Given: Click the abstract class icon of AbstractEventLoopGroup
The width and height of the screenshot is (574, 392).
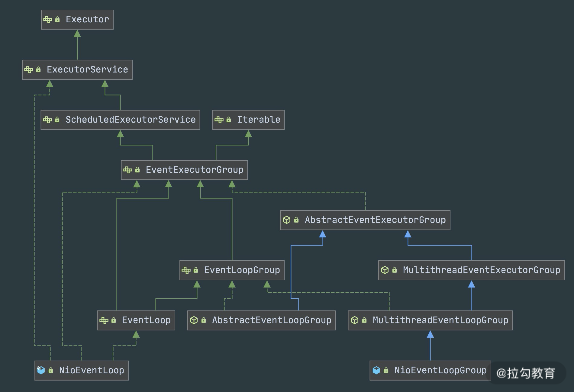Looking at the screenshot, I should [x=194, y=320].
